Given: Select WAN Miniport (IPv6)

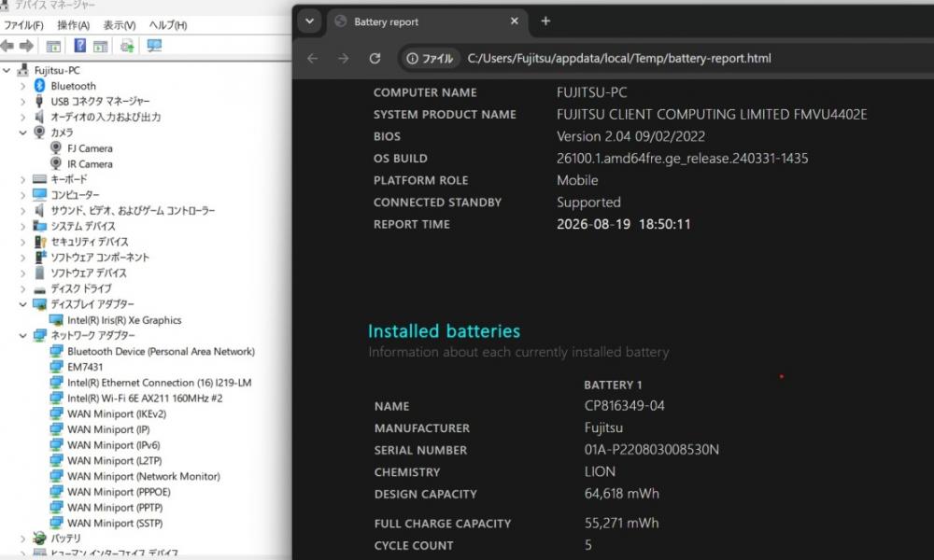Looking at the screenshot, I should 114,445.
